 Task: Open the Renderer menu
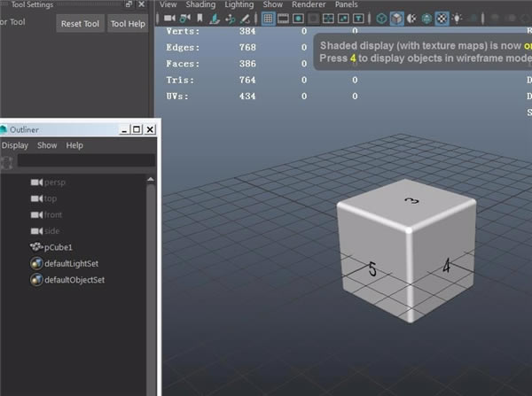click(309, 4)
